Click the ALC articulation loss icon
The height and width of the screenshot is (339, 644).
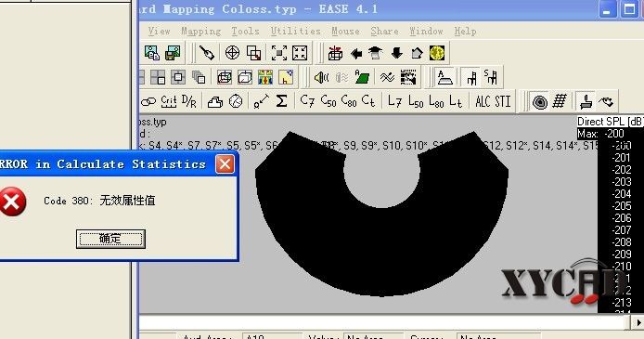pyautogui.click(x=483, y=101)
